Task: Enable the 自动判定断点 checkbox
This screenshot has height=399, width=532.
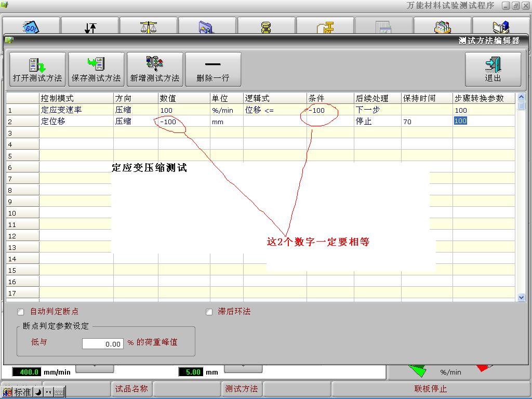Action: click(20, 312)
